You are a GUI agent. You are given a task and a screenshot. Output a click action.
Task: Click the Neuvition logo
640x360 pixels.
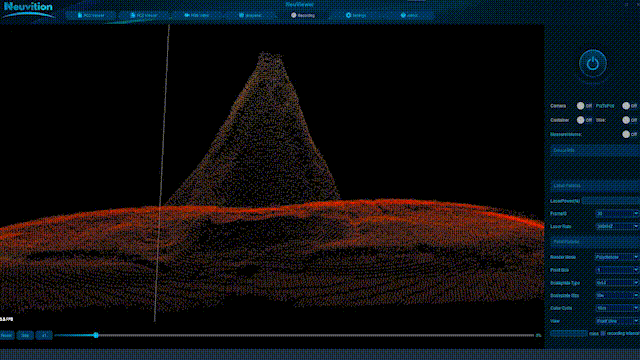pyautogui.click(x=28, y=10)
